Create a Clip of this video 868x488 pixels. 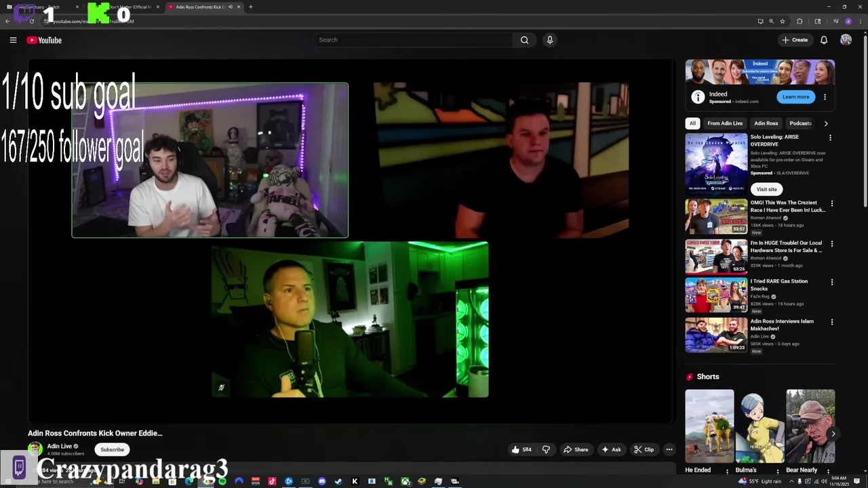pyautogui.click(x=644, y=449)
